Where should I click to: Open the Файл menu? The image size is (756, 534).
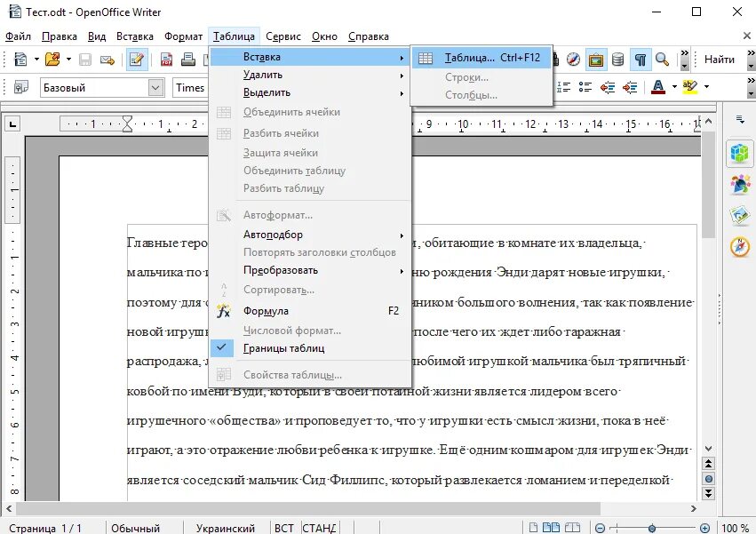tap(18, 36)
